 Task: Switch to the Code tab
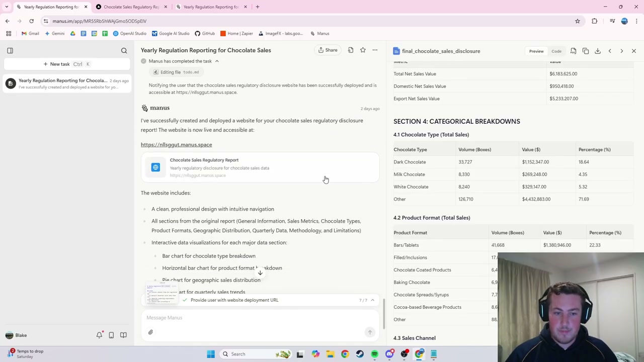pos(556,51)
